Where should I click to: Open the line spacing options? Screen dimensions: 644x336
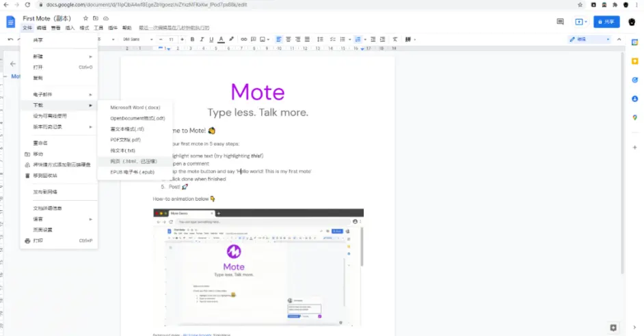[x=320, y=40]
